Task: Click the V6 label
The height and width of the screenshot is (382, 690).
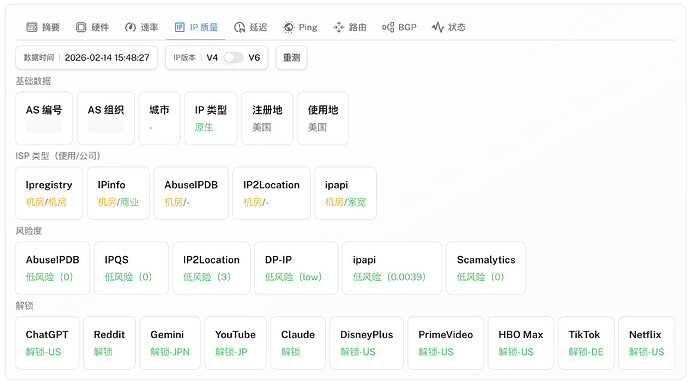Action: point(254,58)
